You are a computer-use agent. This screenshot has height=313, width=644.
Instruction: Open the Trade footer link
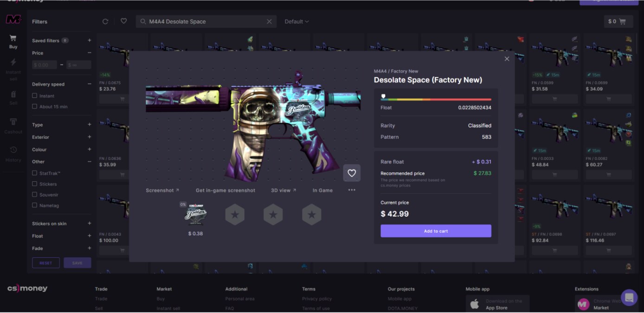[x=101, y=299]
